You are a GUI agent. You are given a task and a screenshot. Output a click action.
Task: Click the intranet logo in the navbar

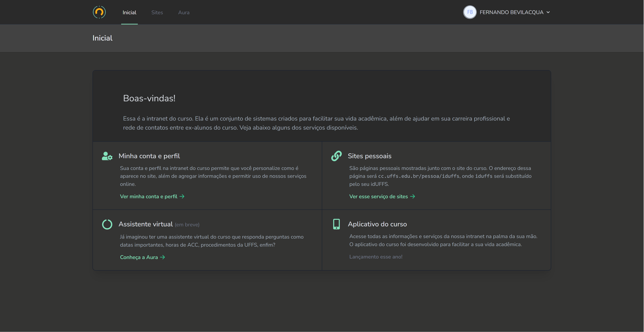pos(99,12)
